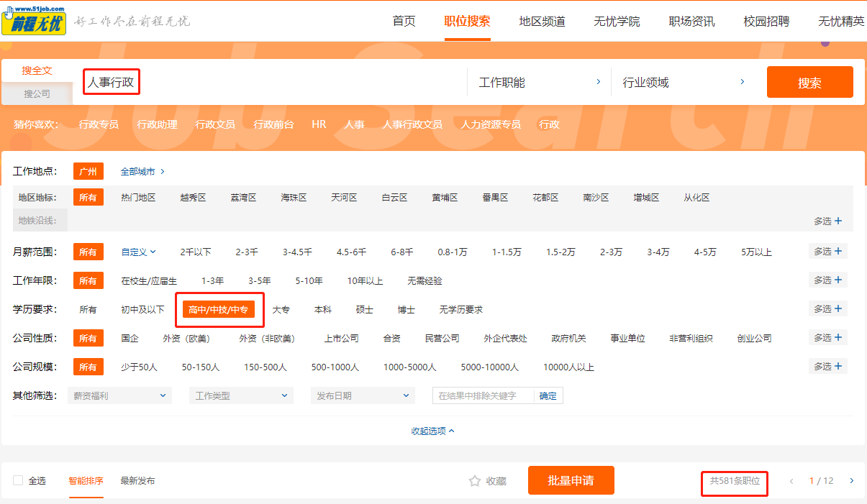Collapse the filters with 收起选项
The image size is (867, 504).
(x=433, y=431)
